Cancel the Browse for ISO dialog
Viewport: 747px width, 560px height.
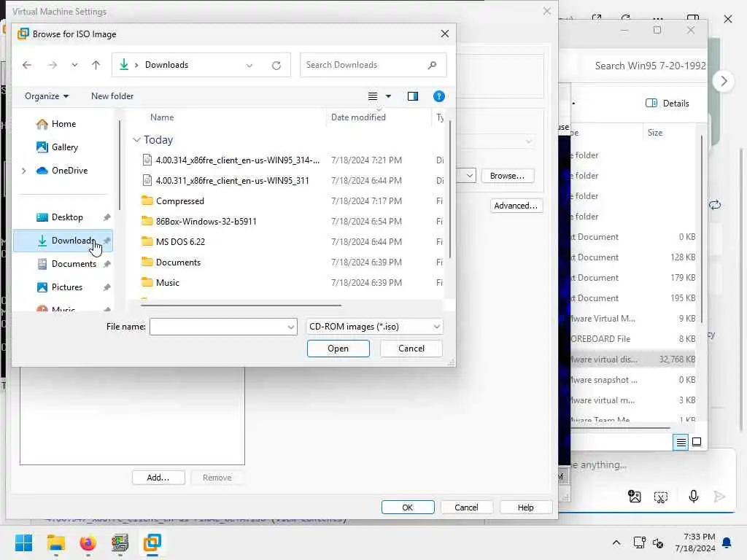[x=411, y=349]
